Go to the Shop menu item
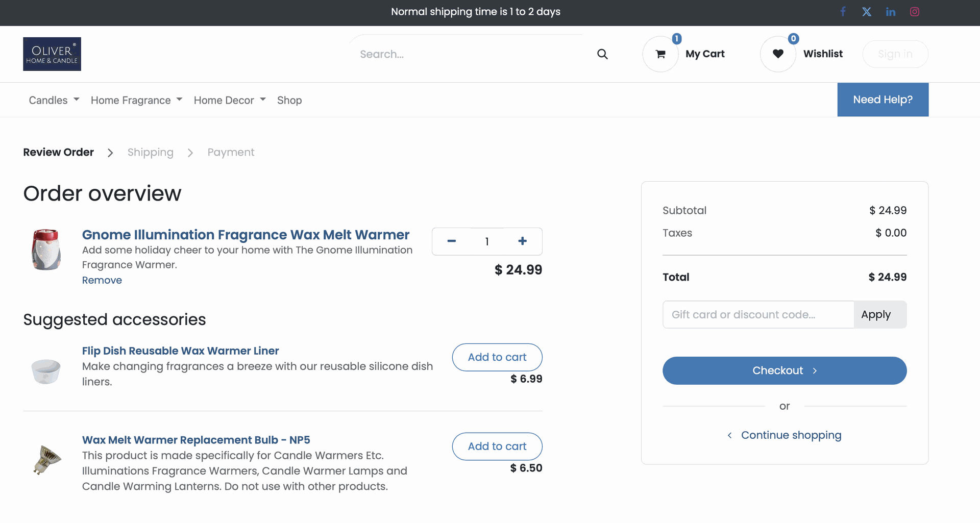The width and height of the screenshot is (980, 523). (x=289, y=101)
